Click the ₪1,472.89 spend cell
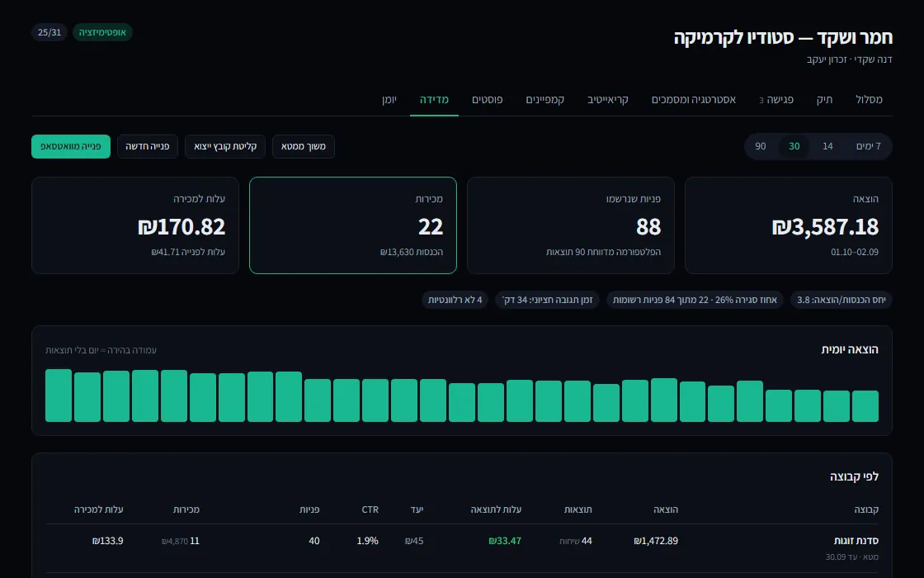The image size is (924, 578). pos(656,541)
